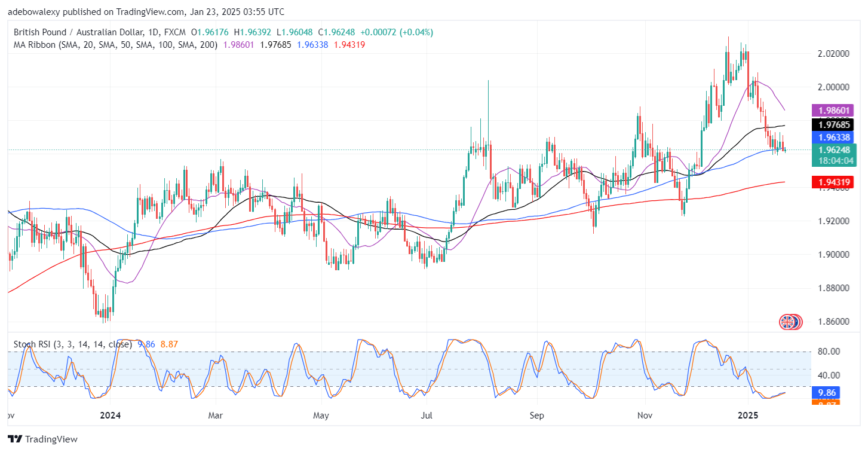Viewport: 868px width, 452px height.
Task: Click the SMA 20 value 1.98601 in legend
Action: [x=239, y=44]
